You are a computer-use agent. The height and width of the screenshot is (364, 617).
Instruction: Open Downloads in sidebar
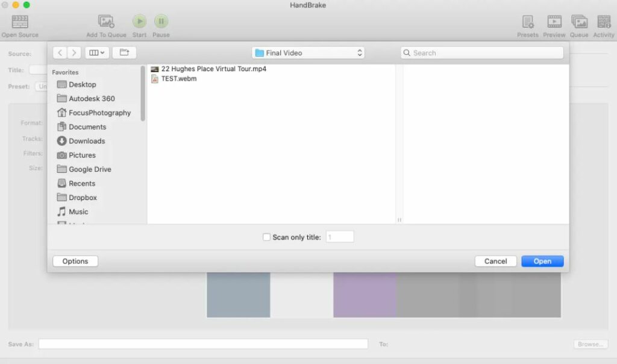(81, 141)
